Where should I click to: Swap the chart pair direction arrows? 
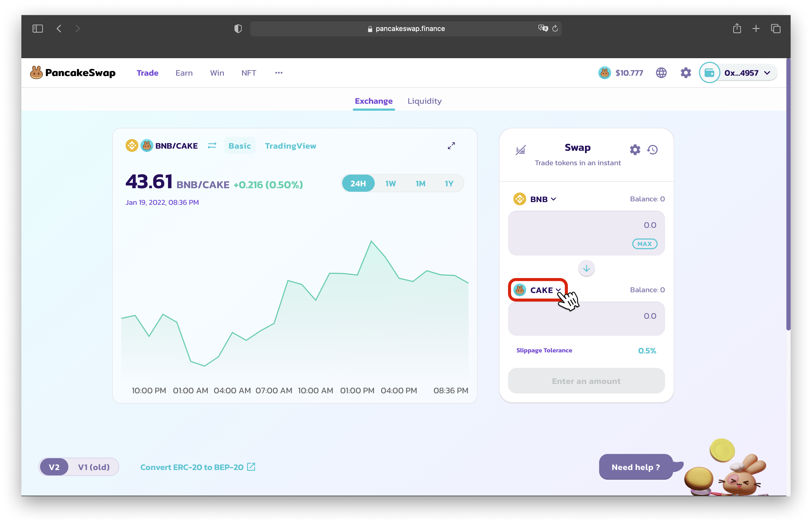[212, 146]
